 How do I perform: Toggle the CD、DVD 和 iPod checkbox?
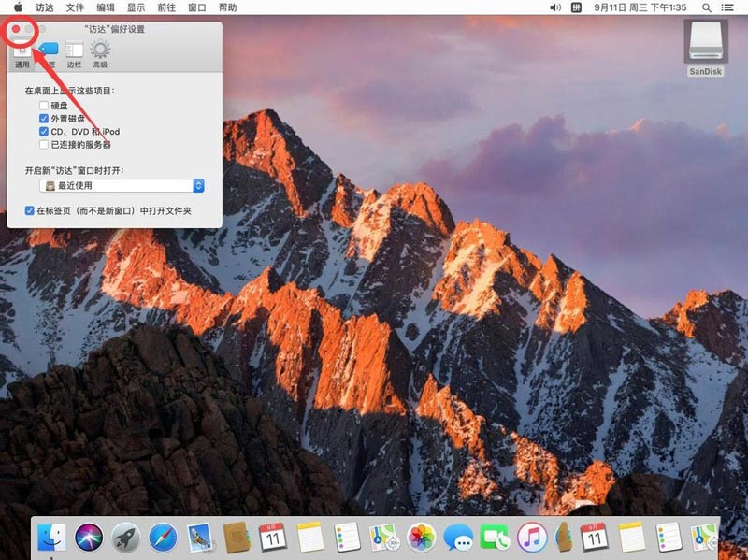[x=44, y=132]
